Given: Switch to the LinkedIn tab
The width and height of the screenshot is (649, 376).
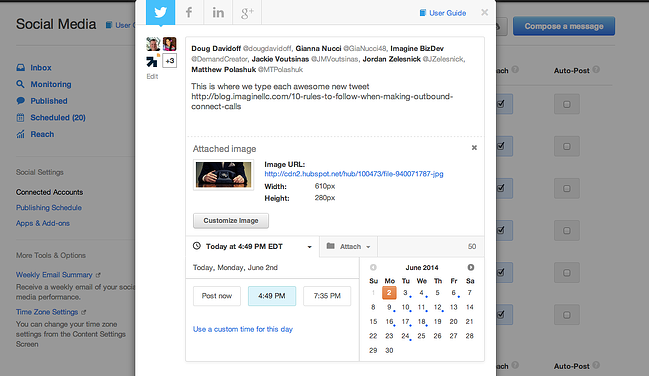Looking at the screenshot, I should 218,12.
